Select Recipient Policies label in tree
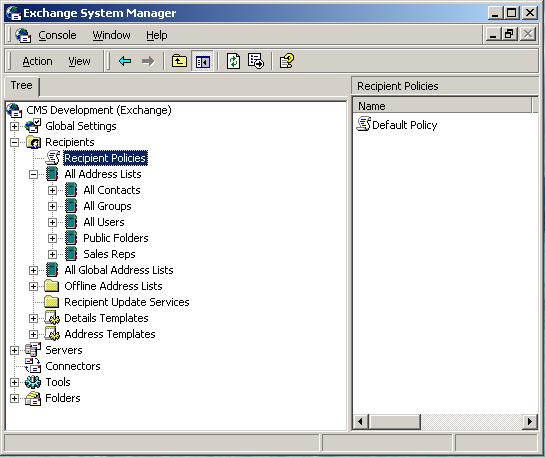Viewport: 545px width, 457px height. pos(105,158)
